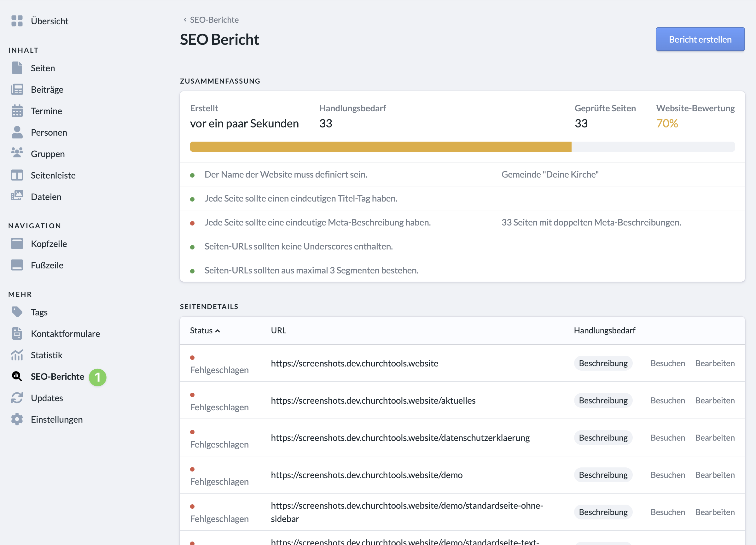
Task: Select the Gruppen people icon
Action: [x=17, y=153]
